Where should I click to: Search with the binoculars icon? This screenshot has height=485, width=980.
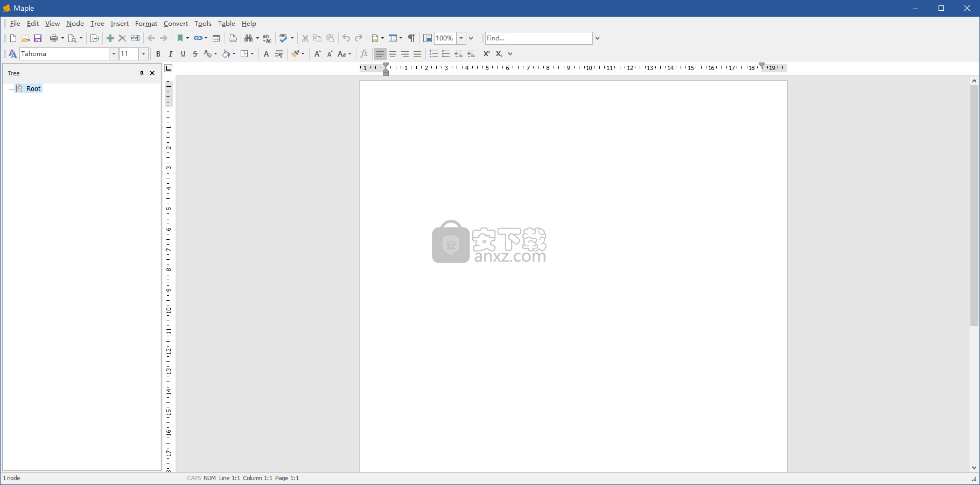pos(248,38)
